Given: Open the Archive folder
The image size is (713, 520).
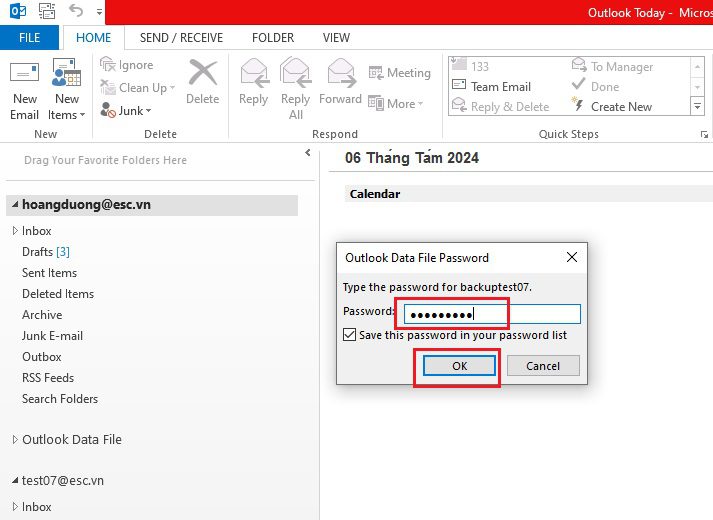Looking at the screenshot, I should click(x=42, y=315).
